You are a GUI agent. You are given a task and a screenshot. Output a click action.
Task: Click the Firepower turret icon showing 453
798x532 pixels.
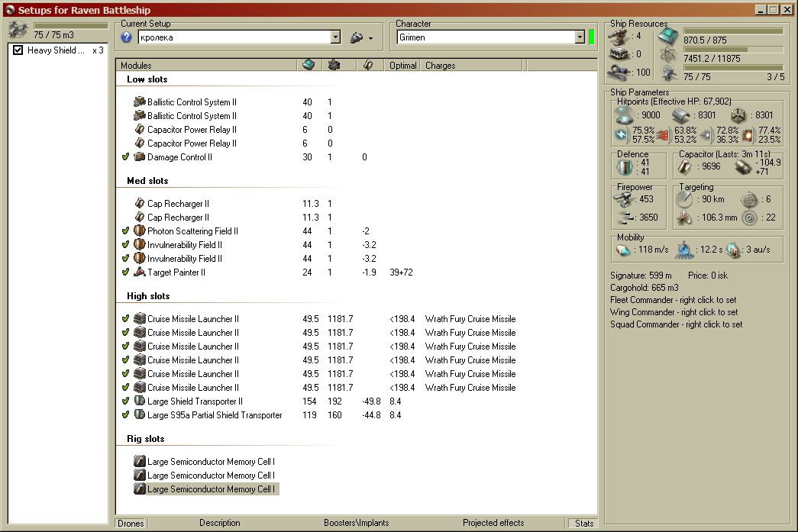(x=623, y=199)
